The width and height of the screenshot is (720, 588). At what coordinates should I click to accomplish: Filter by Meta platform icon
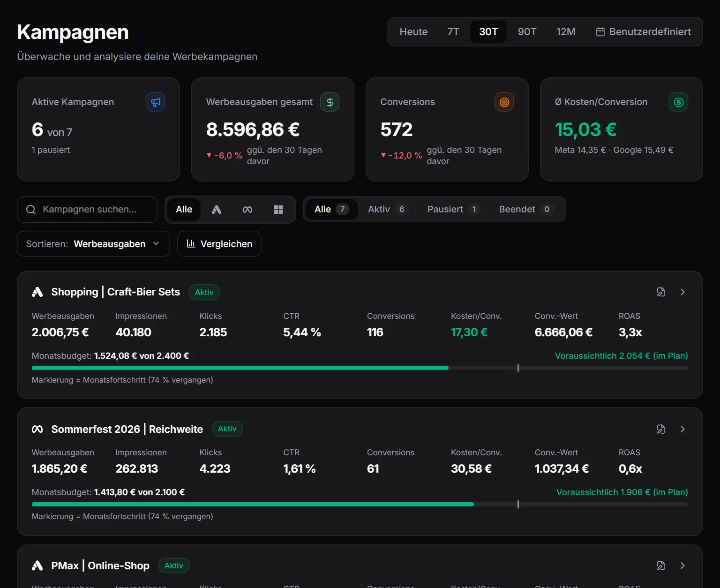[x=247, y=210]
